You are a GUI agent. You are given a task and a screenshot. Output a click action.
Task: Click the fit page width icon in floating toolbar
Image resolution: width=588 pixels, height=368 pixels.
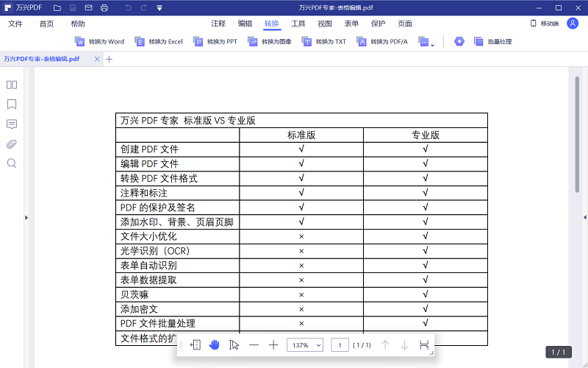[x=196, y=344]
